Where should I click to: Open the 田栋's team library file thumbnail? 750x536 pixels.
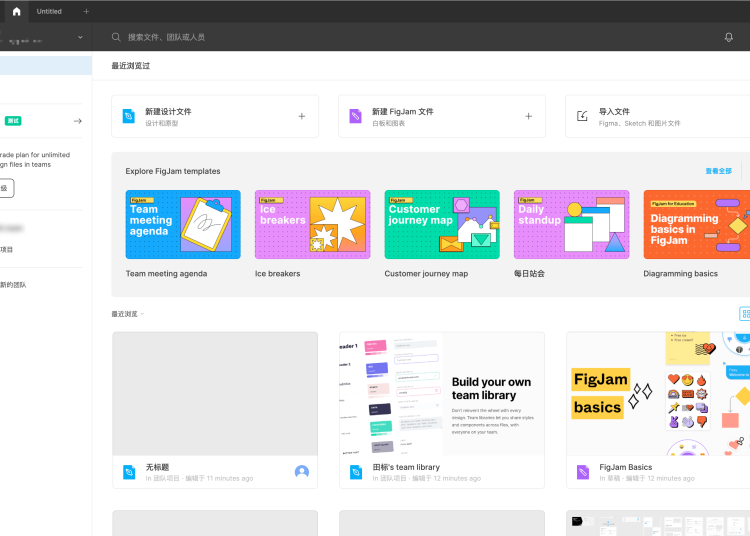[441, 394]
